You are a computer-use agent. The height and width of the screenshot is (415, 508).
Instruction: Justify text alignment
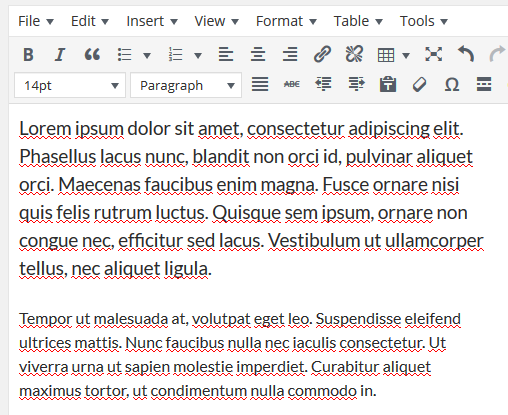(260, 84)
